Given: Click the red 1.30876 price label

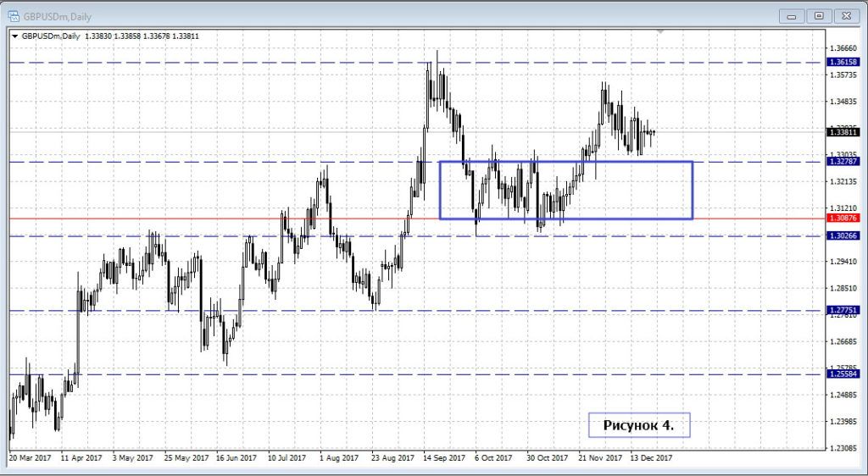Looking at the screenshot, I should click(846, 218).
